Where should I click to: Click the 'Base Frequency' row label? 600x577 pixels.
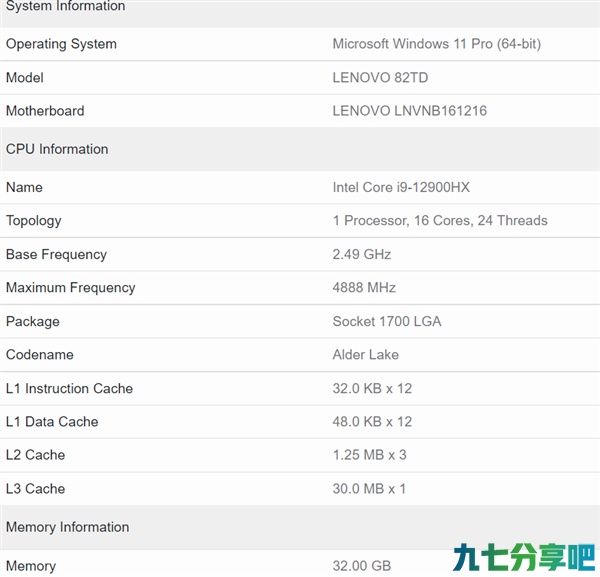(56, 255)
